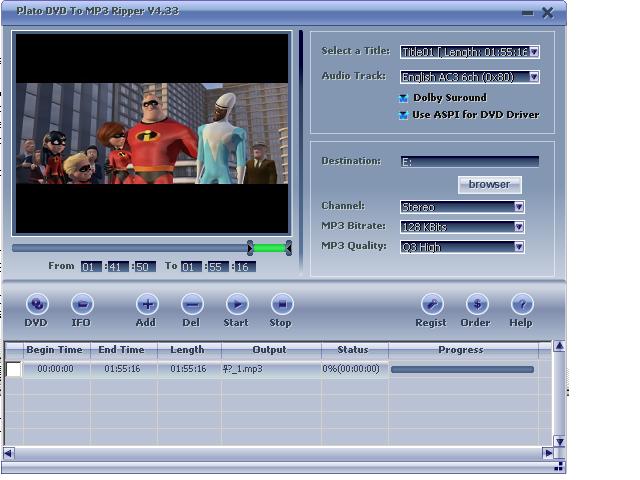Click the horizontal scroll left arrow
This screenshot has height=480, width=640.
8,453
